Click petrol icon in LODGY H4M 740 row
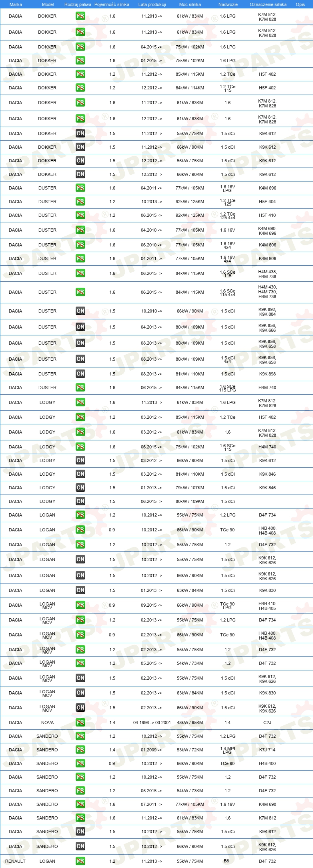This screenshot has height=868, width=313. pyautogui.click(x=80, y=447)
